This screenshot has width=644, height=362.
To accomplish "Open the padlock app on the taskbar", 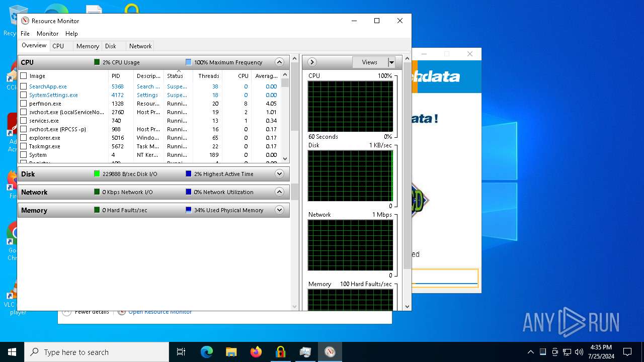I will (x=280, y=352).
